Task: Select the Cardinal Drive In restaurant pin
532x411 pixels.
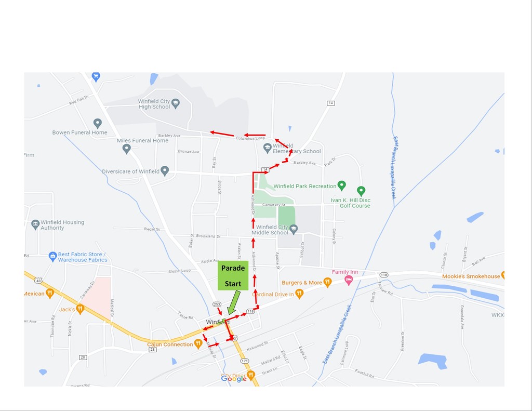Action: [299, 294]
